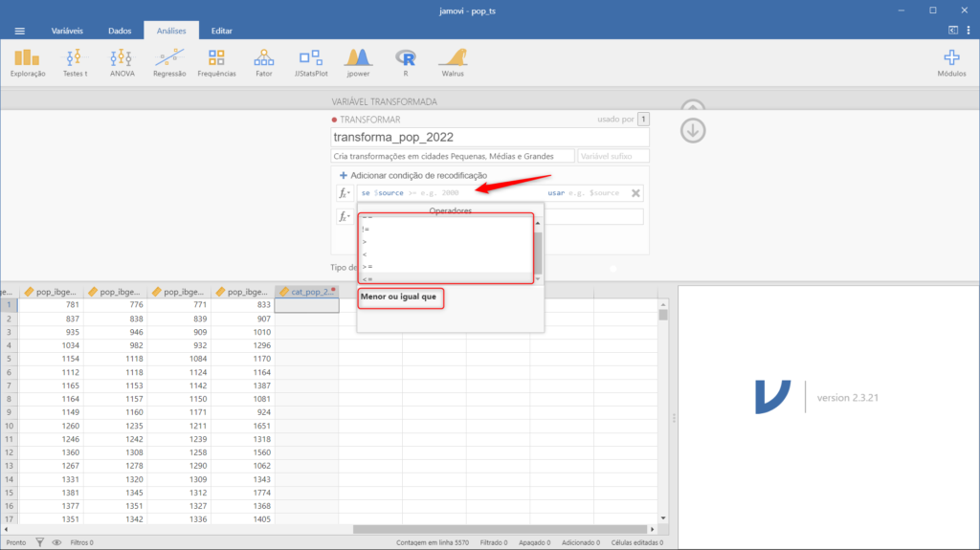Image resolution: width=980 pixels, height=550 pixels.
Task: Open the Walrus module menu
Action: (453, 63)
